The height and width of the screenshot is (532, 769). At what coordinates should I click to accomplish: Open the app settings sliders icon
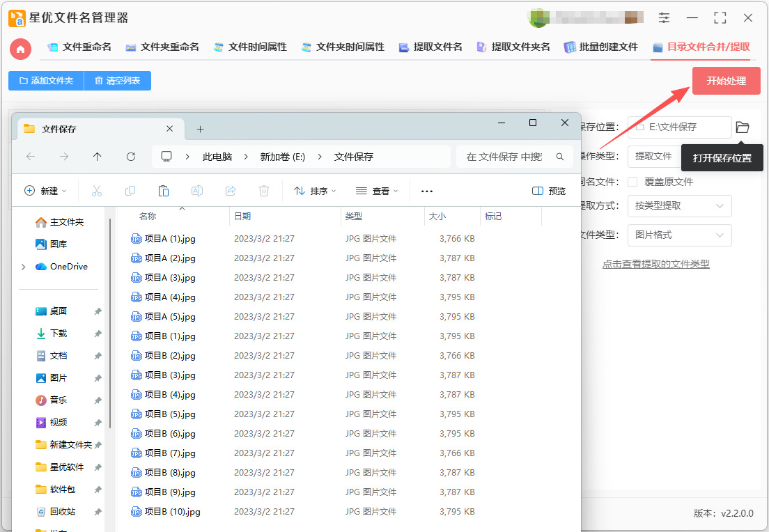coord(664,18)
